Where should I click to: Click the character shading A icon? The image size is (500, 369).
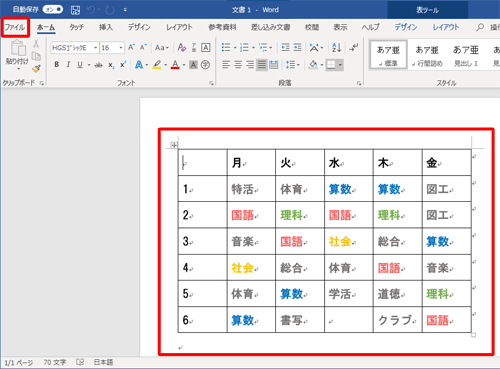(x=193, y=65)
